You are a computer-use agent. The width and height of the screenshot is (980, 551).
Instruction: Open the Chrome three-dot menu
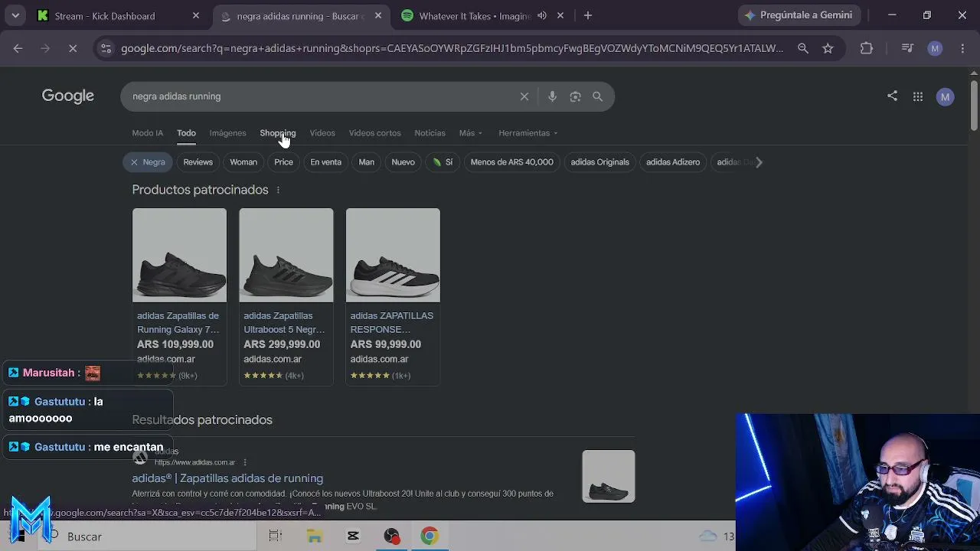pyautogui.click(x=962, y=48)
